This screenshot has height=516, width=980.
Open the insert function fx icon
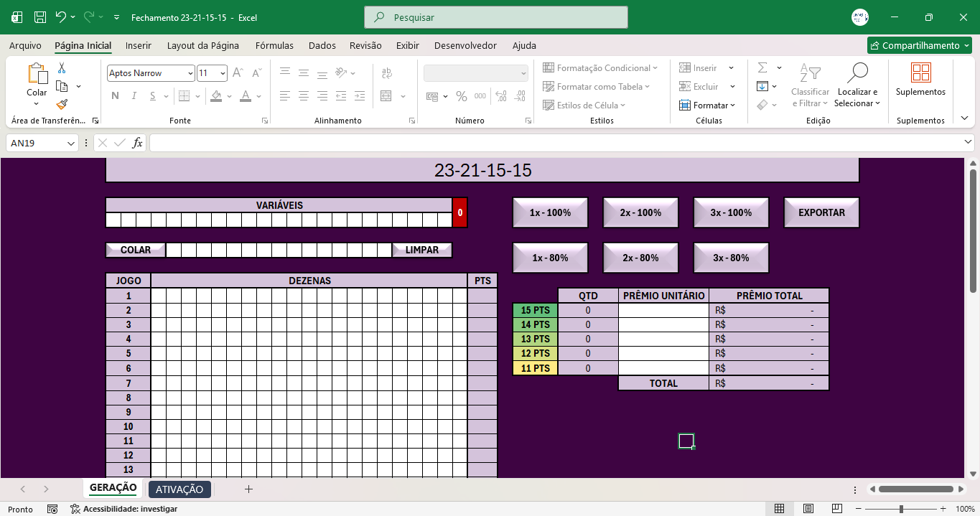[x=138, y=143]
